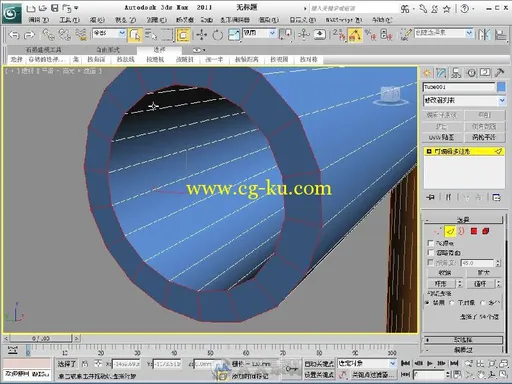Click the Rectangular Selection Region icon
512x384 pixels.
coord(167,35)
